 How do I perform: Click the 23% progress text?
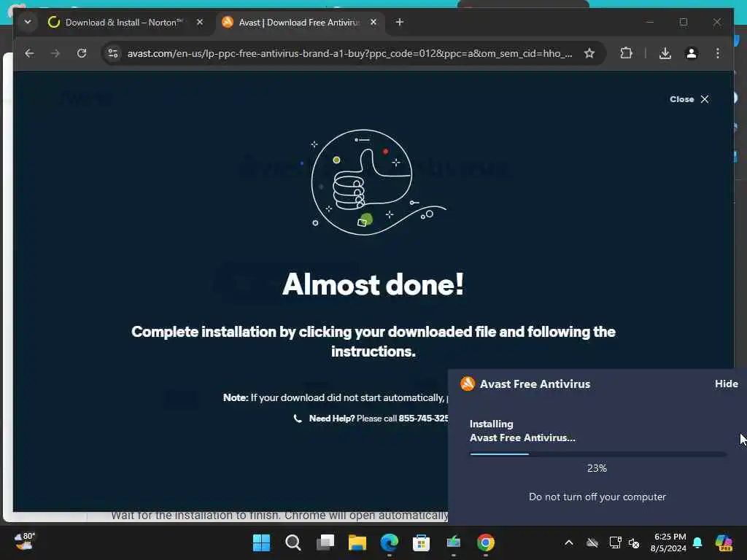[x=597, y=468]
